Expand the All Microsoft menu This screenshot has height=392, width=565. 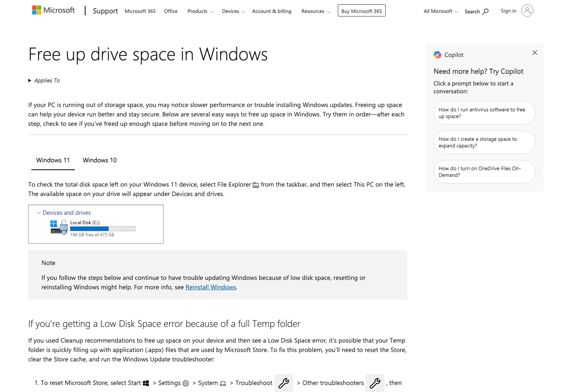click(x=441, y=11)
